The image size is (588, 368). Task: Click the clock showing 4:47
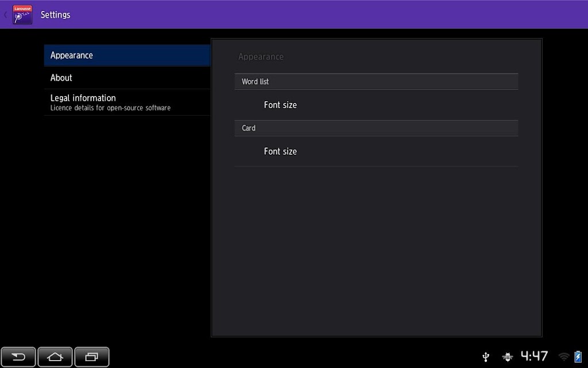pyautogui.click(x=535, y=356)
